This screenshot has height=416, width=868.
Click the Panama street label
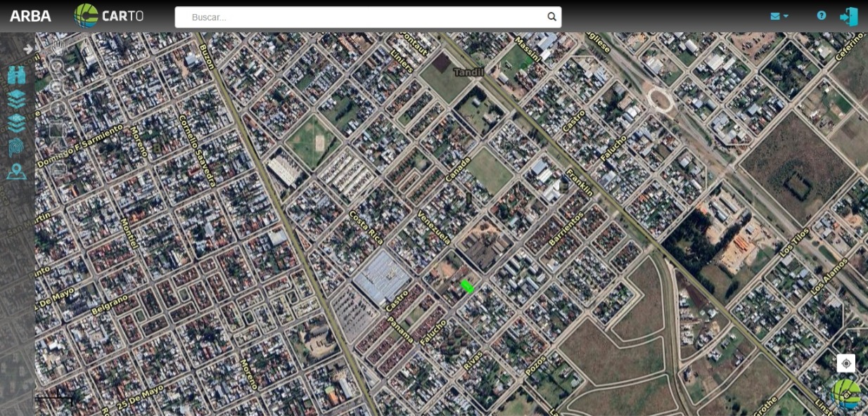401,330
